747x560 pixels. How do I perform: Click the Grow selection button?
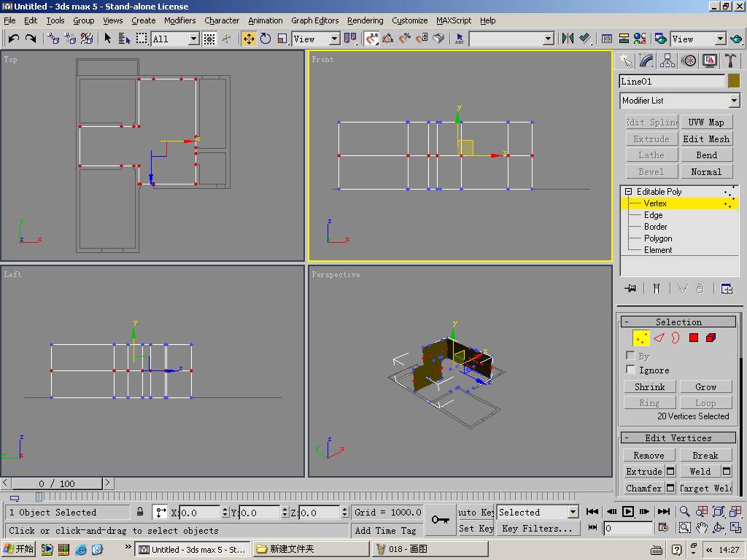(x=705, y=386)
